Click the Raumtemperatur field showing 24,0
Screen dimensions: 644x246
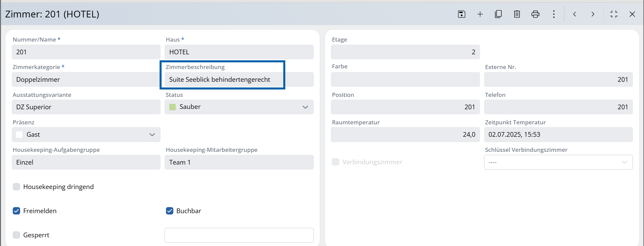(405, 134)
